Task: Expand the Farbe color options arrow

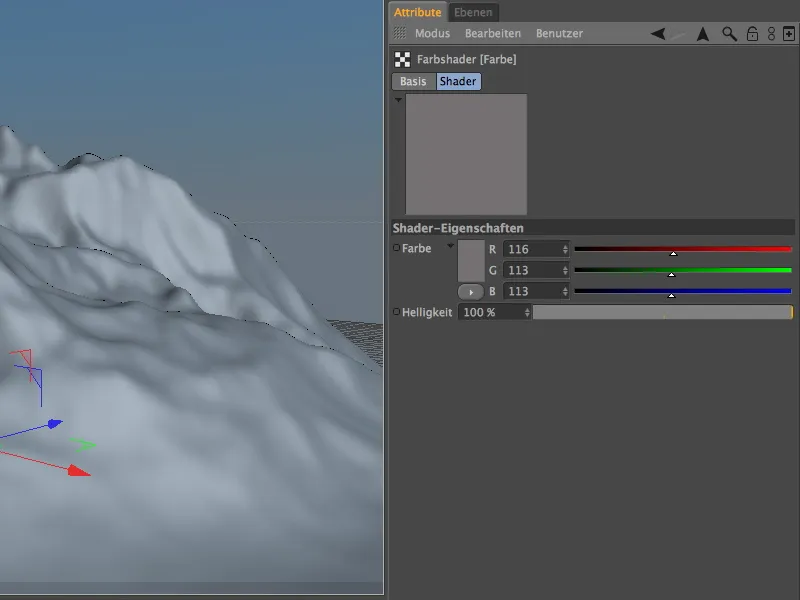Action: (x=451, y=246)
